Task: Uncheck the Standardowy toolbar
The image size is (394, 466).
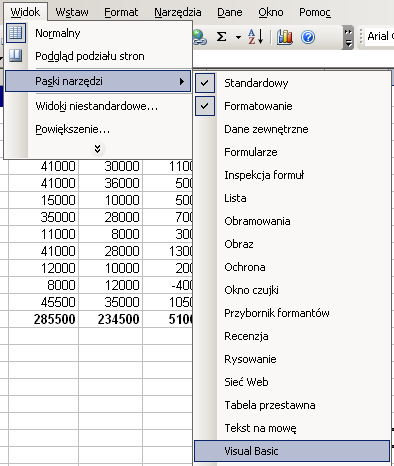Action: 292,83
